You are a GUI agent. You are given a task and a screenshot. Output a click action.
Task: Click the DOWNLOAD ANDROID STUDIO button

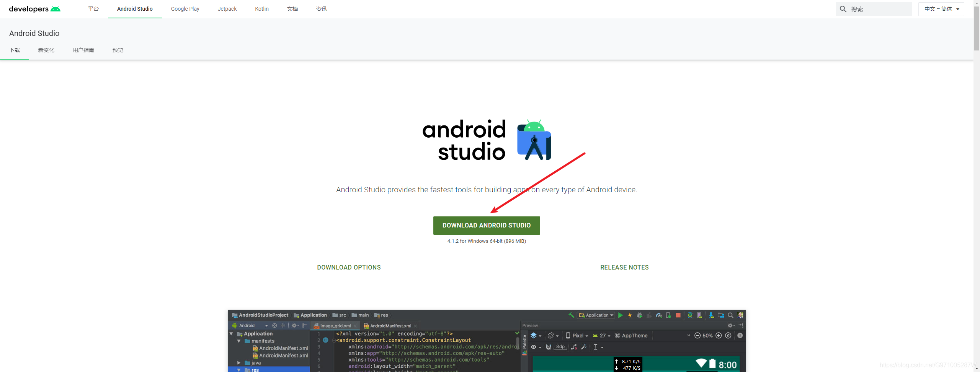[487, 226]
